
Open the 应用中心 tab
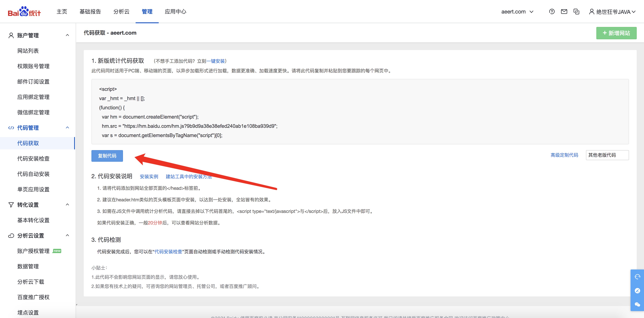tap(175, 12)
